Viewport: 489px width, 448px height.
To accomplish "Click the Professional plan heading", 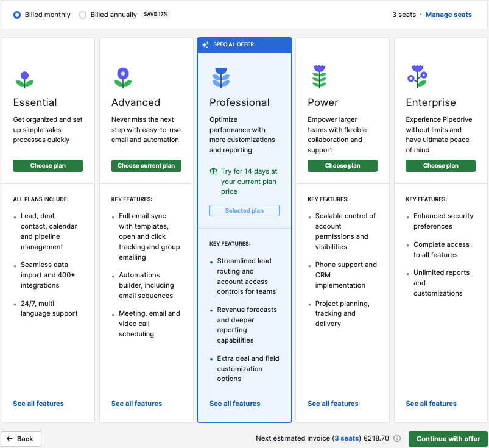I will [239, 102].
